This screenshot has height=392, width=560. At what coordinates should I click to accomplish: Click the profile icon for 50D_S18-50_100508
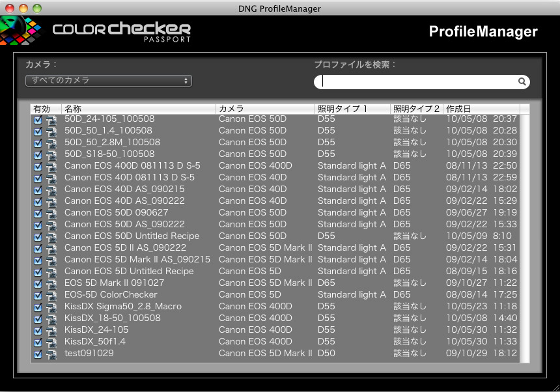point(51,155)
